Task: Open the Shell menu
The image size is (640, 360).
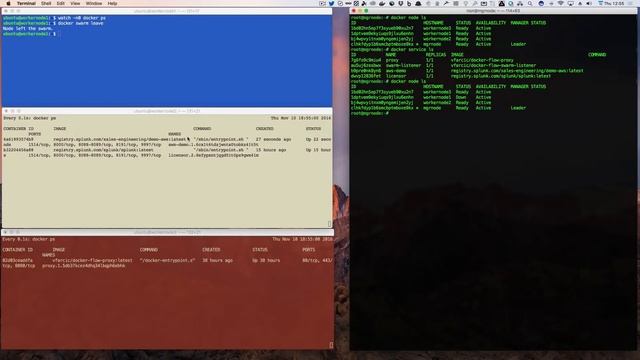Action: [x=46, y=3]
